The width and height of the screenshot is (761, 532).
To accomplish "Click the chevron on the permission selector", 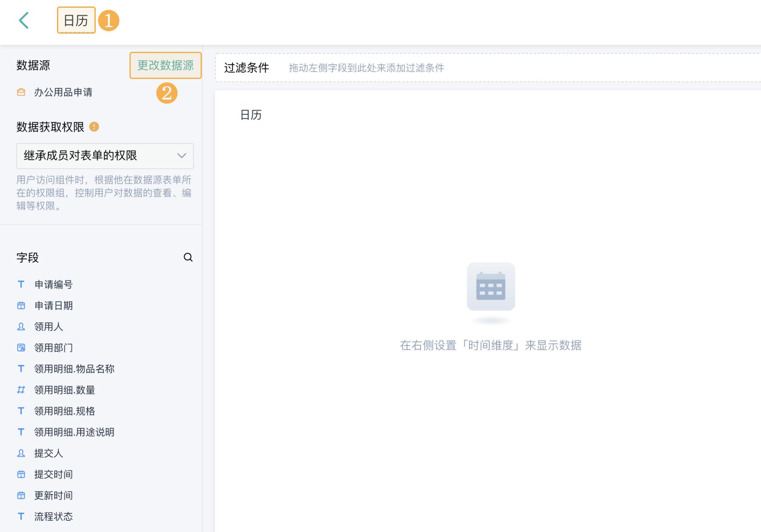I will (x=182, y=156).
